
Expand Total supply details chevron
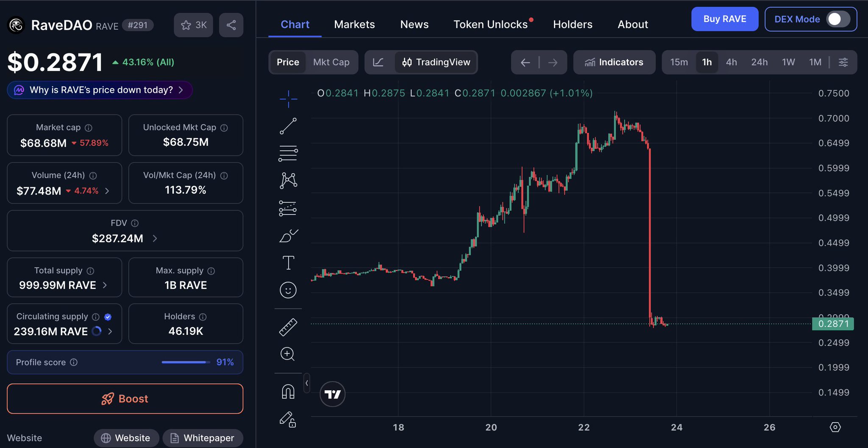tap(105, 285)
